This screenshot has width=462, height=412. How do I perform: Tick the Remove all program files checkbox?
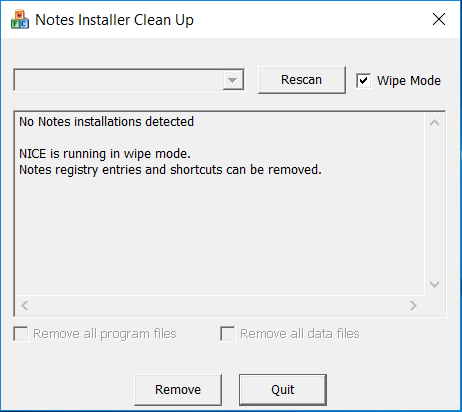pos(21,334)
